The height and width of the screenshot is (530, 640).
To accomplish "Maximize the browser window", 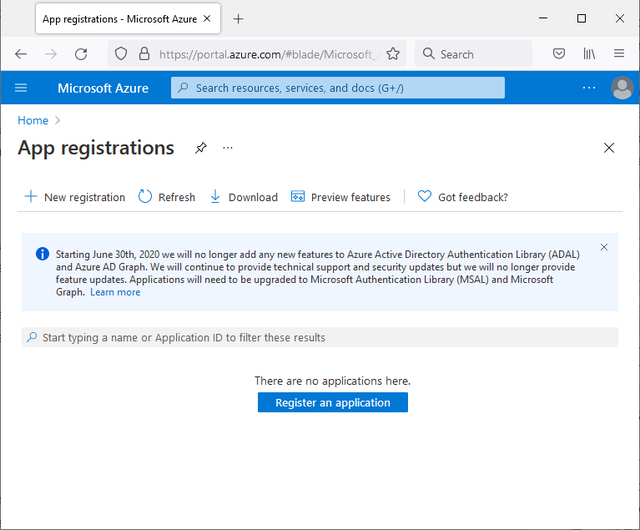I will pyautogui.click(x=581, y=18).
